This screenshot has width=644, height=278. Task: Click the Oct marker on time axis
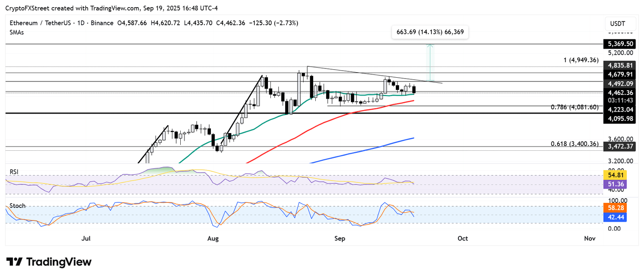click(462, 239)
